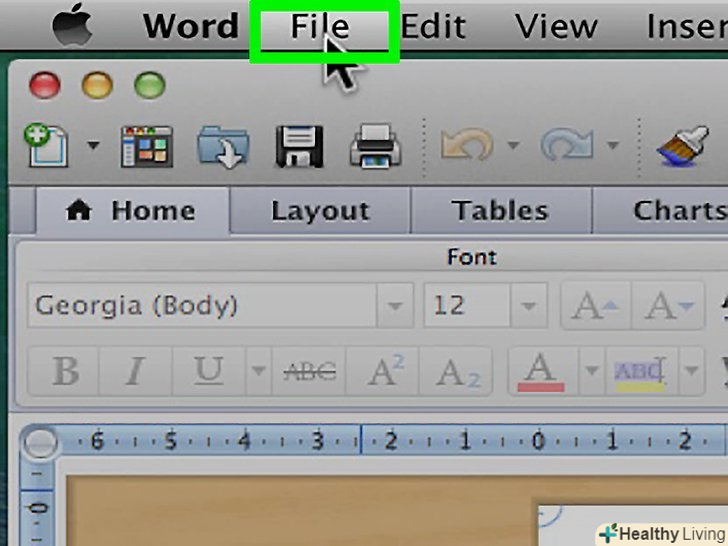
Task: Toggle Underline formatting
Action: click(x=208, y=371)
